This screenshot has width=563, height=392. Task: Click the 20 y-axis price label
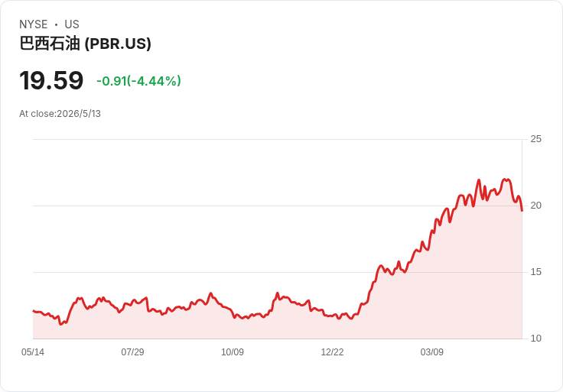(x=535, y=206)
